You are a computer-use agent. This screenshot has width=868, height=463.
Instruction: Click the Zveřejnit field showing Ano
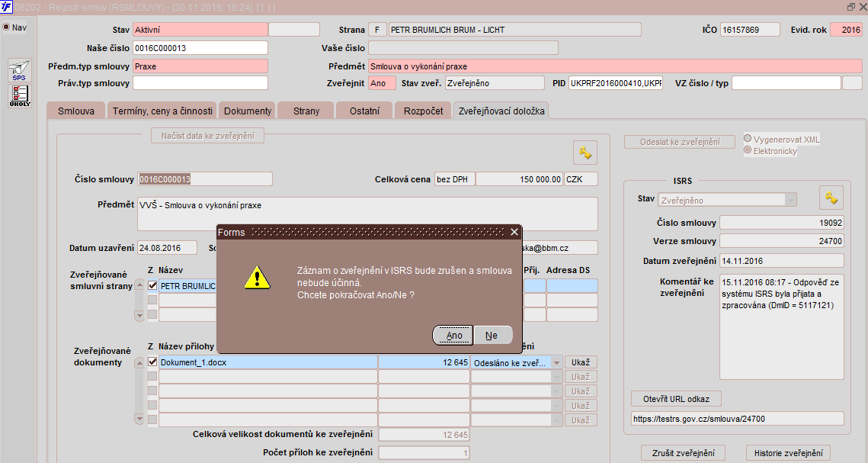[382, 82]
